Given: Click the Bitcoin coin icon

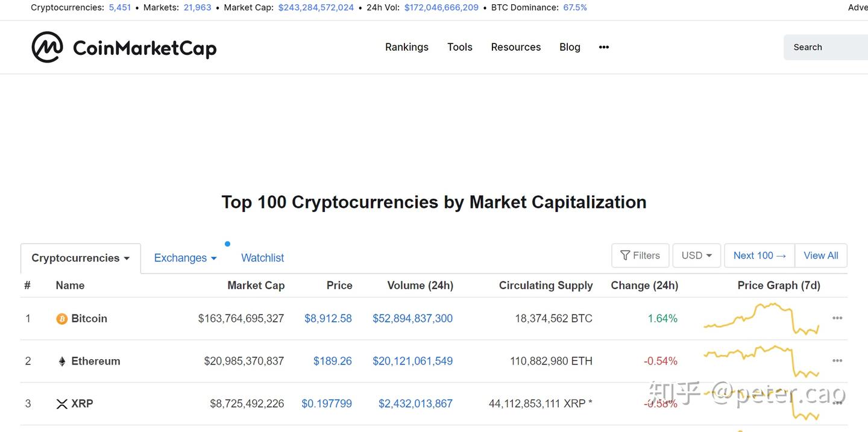Looking at the screenshot, I should [x=61, y=319].
